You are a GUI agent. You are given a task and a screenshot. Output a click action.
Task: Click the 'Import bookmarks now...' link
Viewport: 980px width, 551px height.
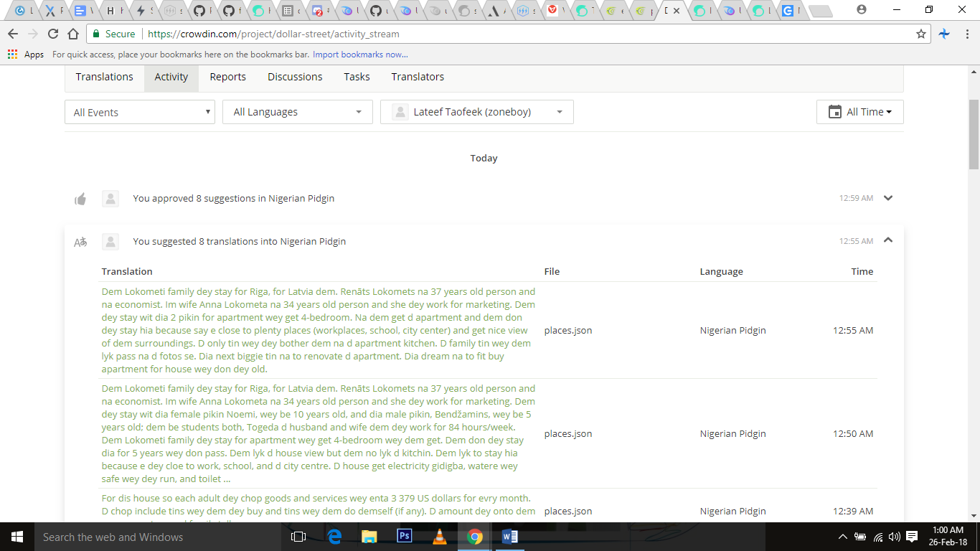(x=360, y=55)
